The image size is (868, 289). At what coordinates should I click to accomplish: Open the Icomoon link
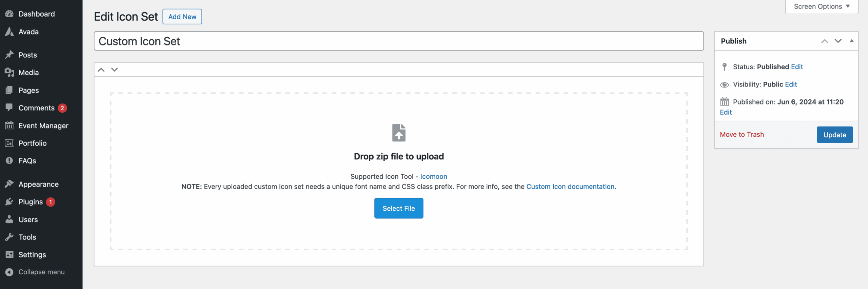[434, 176]
